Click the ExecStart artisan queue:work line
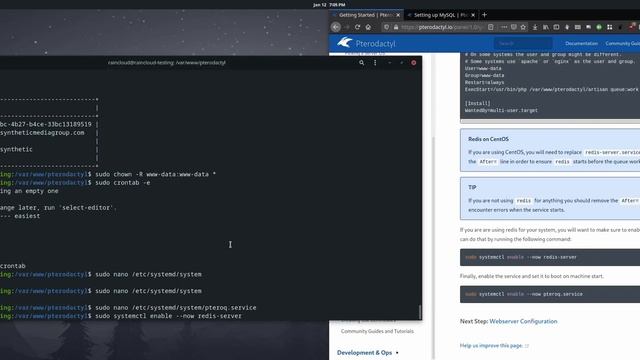This screenshot has height=360, width=640. click(552, 89)
